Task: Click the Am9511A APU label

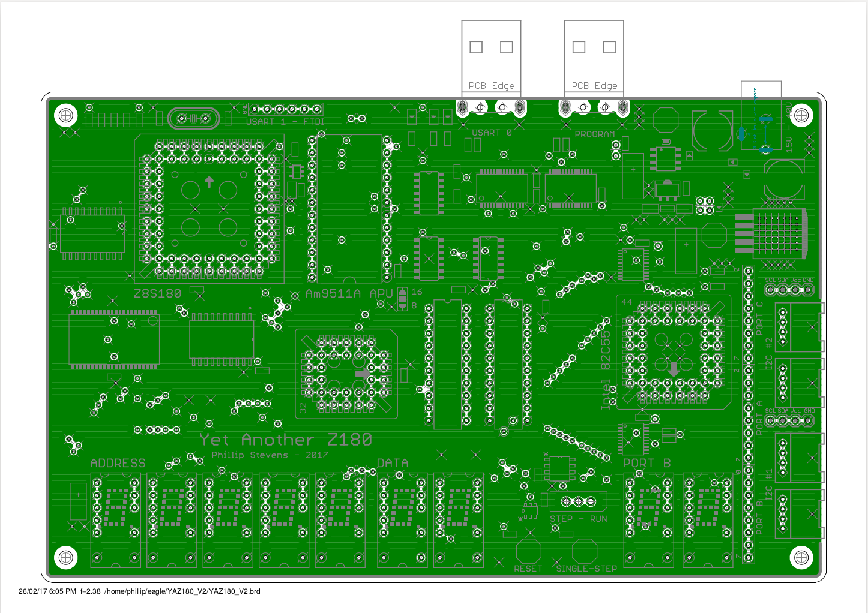Action: pos(349,293)
